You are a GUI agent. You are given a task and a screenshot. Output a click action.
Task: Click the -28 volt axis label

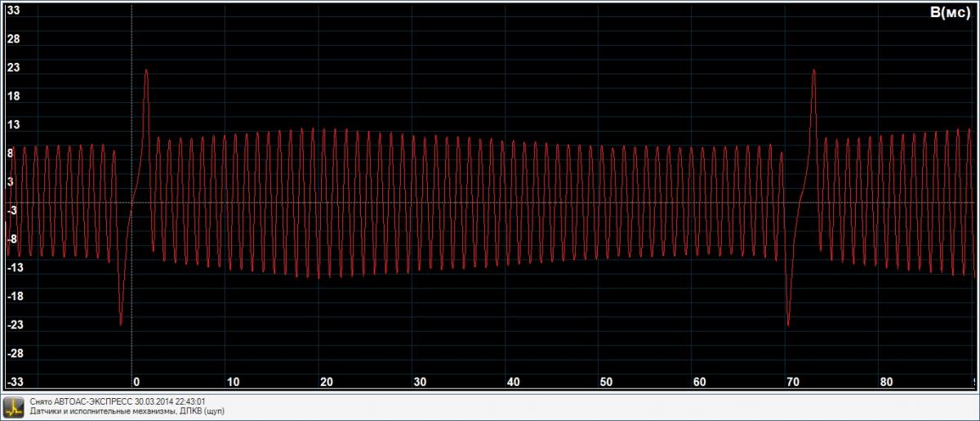pyautogui.click(x=15, y=353)
